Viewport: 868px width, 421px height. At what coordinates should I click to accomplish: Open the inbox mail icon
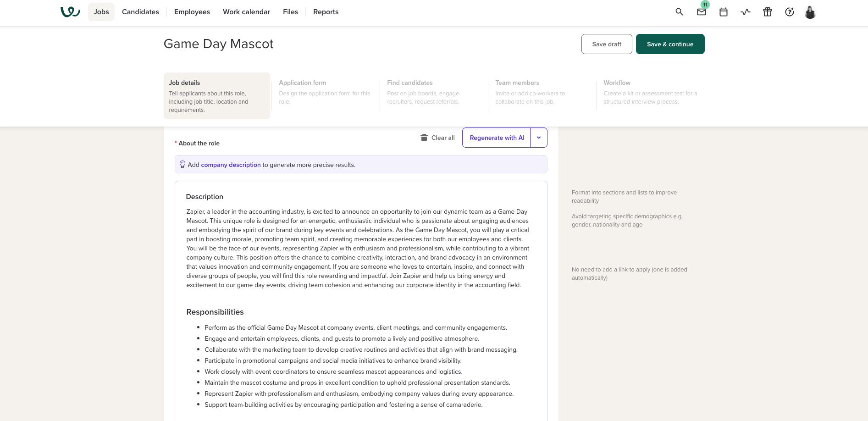[702, 12]
